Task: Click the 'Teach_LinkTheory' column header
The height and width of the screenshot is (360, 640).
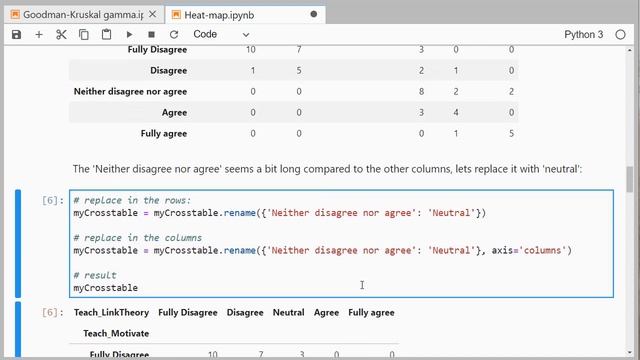Action: click(x=111, y=313)
